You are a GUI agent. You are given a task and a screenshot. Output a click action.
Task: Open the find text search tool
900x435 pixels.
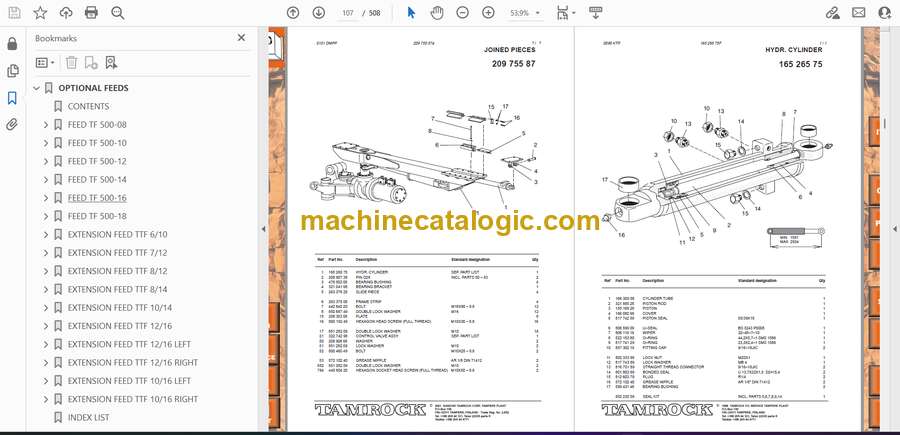click(118, 13)
